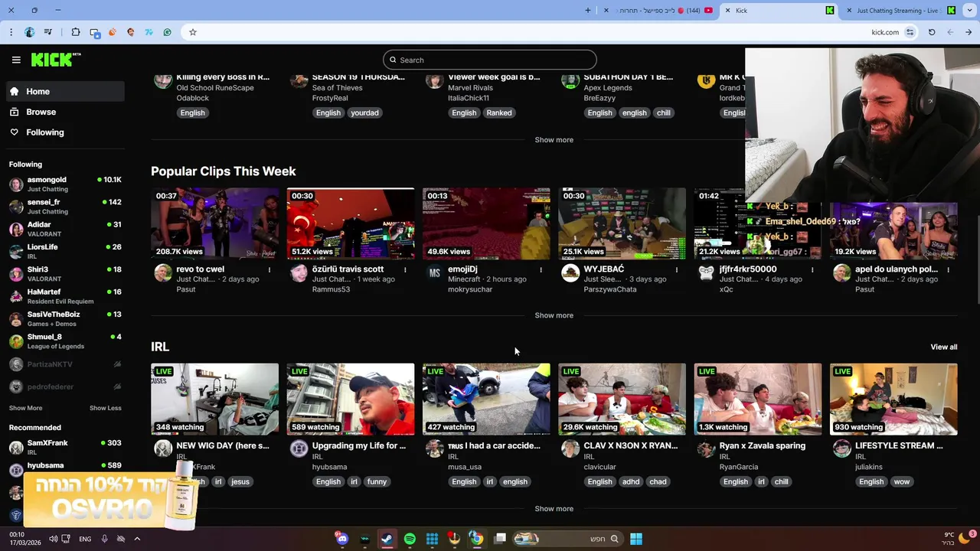Click Adidar's avatar in the Following list

tap(16, 229)
